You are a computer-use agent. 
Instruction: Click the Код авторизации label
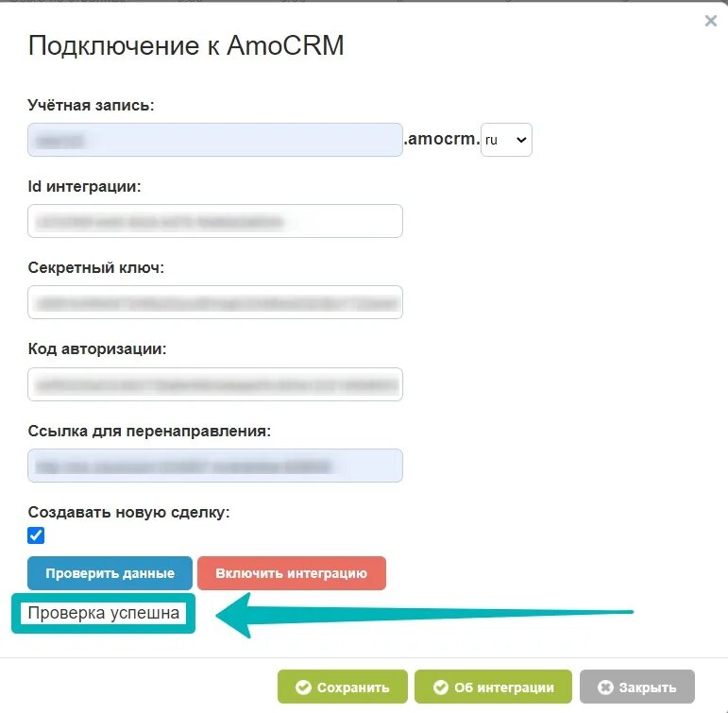click(x=97, y=348)
